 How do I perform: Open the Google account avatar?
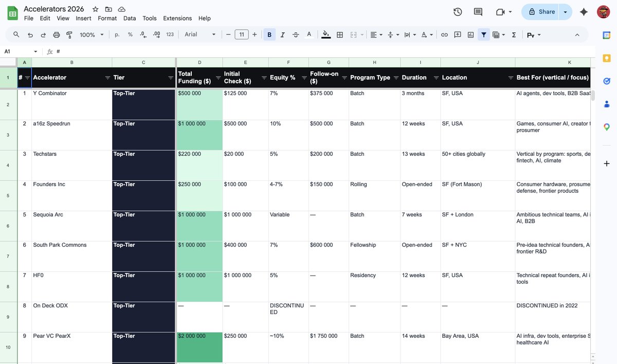click(604, 12)
